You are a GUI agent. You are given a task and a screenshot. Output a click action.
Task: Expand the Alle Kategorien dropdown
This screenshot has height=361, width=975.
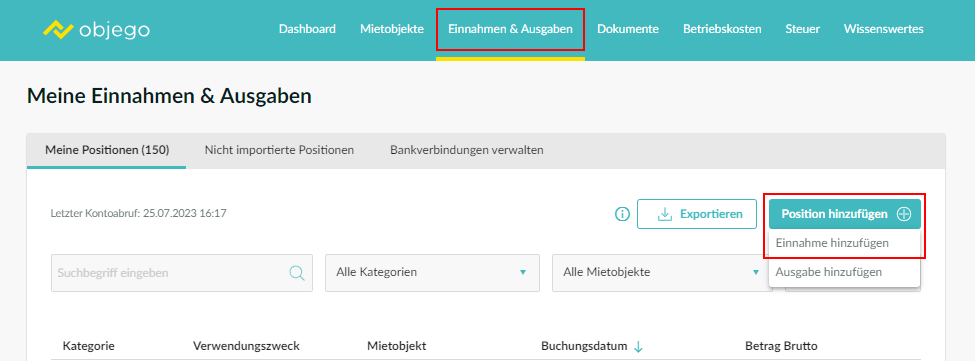432,272
